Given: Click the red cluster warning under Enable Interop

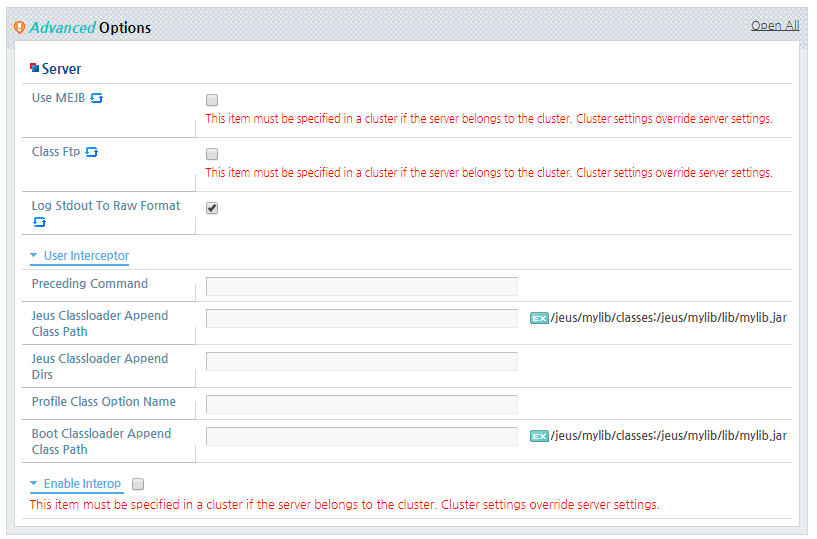Looking at the screenshot, I should 344,505.
